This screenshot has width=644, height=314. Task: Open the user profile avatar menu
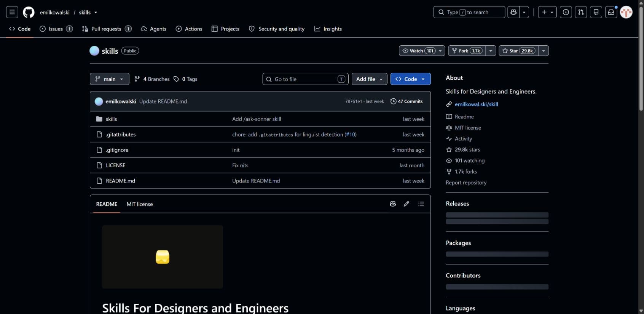(626, 12)
